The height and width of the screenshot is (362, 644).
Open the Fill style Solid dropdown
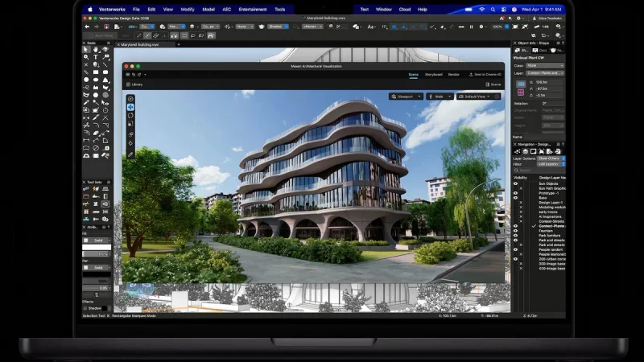pyautogui.click(x=97, y=241)
